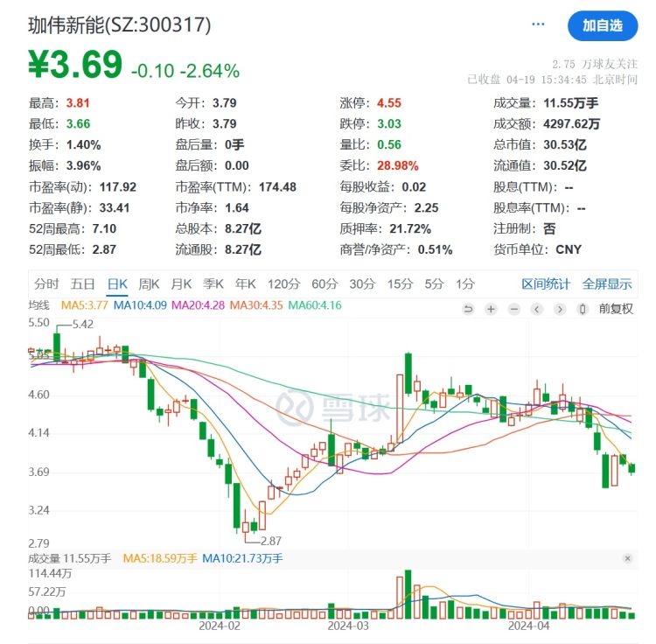Image resolution: width=656 pixels, height=644 pixels.
Task: Click the MA20:4.28 moving average label
Action: [x=199, y=305]
